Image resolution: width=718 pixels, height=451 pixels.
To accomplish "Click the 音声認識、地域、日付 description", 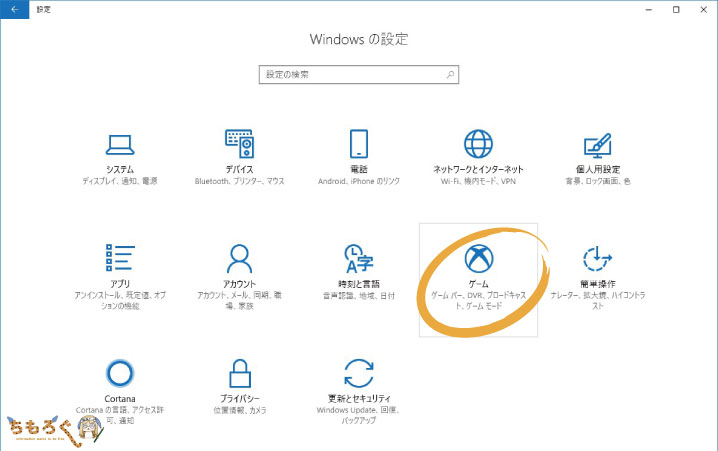I will click(359, 296).
